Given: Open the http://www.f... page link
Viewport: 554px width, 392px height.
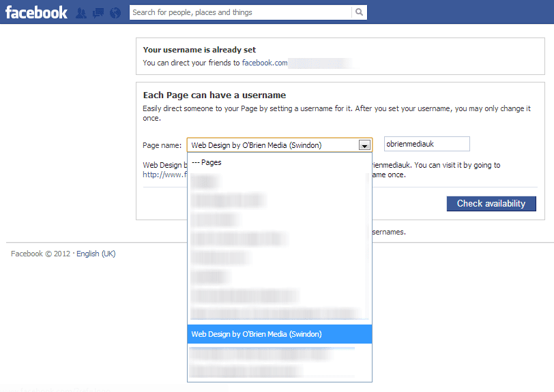Looking at the screenshot, I should click(165, 175).
